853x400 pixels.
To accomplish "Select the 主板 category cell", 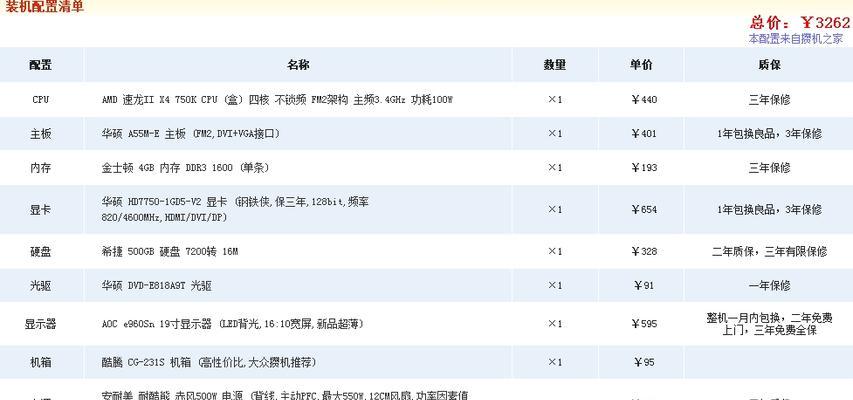I will (41, 133).
